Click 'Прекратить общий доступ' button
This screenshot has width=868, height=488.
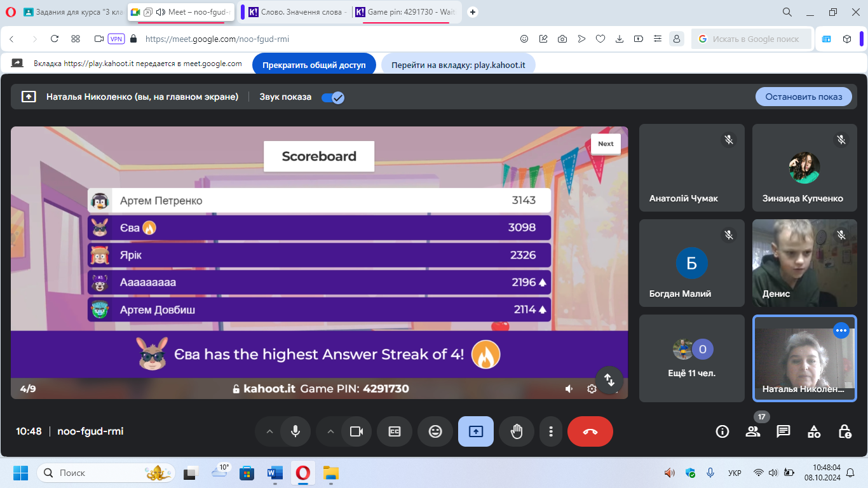[x=314, y=65]
